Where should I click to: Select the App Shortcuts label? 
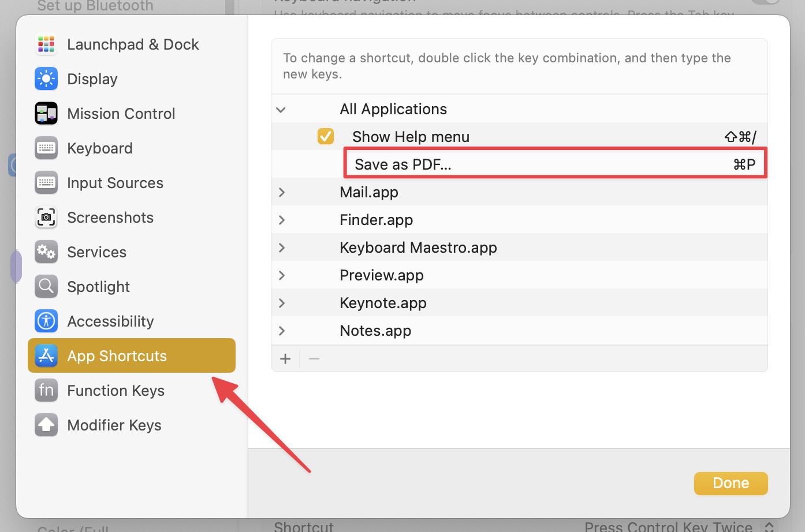[117, 356]
